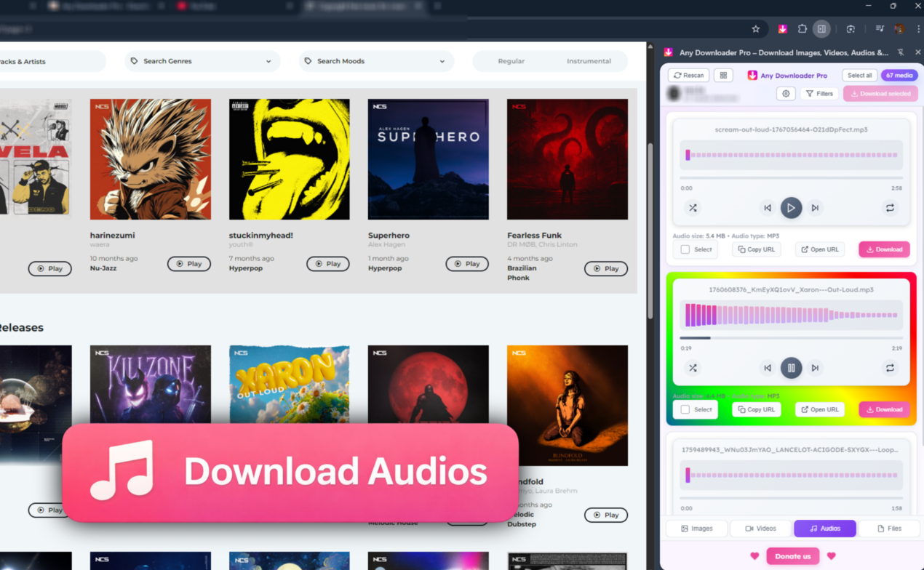The width and height of the screenshot is (924, 570).
Task: Open the Filters button
Action: coord(819,94)
